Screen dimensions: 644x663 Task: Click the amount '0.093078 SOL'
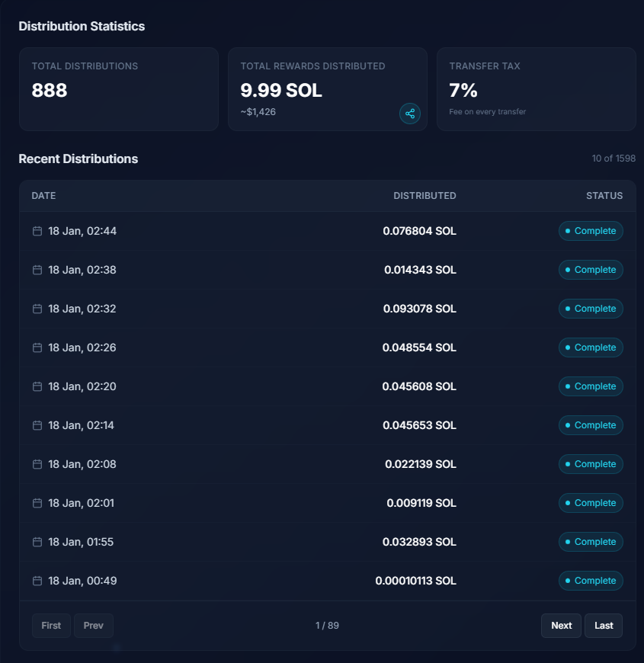coord(419,309)
